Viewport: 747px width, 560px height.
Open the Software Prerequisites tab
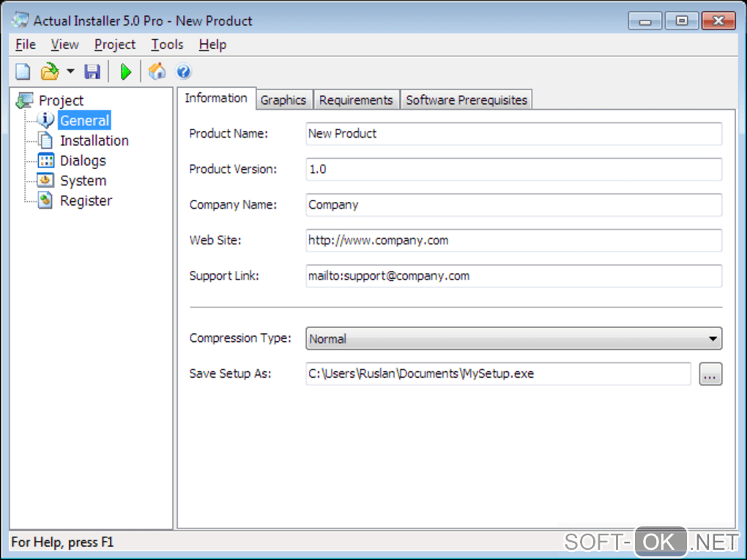[467, 100]
